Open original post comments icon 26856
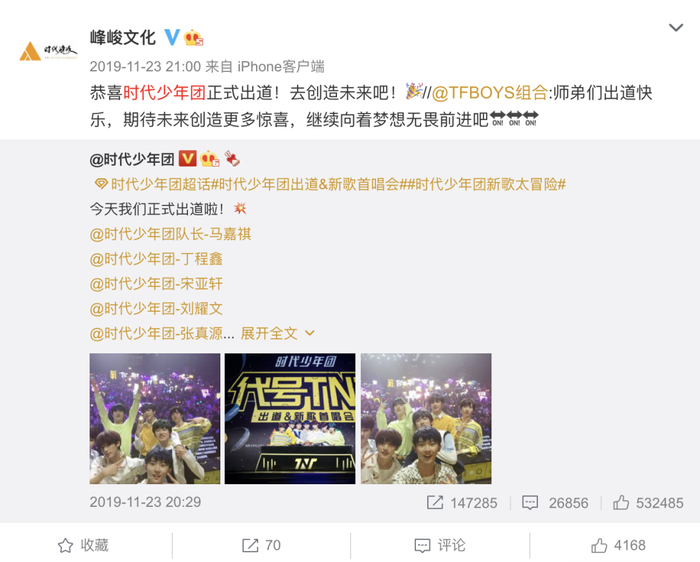This screenshot has width=700, height=562. tap(530, 503)
